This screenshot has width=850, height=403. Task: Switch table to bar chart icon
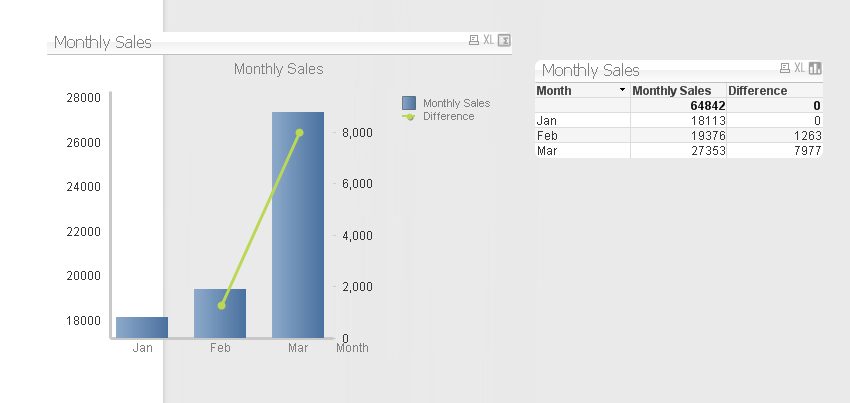pyautogui.click(x=815, y=68)
